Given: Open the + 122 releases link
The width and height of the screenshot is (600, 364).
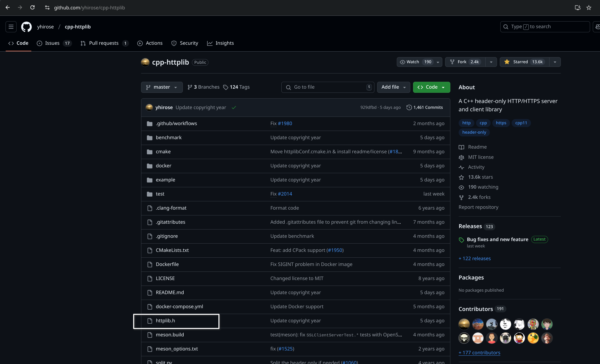Looking at the screenshot, I should (475, 259).
